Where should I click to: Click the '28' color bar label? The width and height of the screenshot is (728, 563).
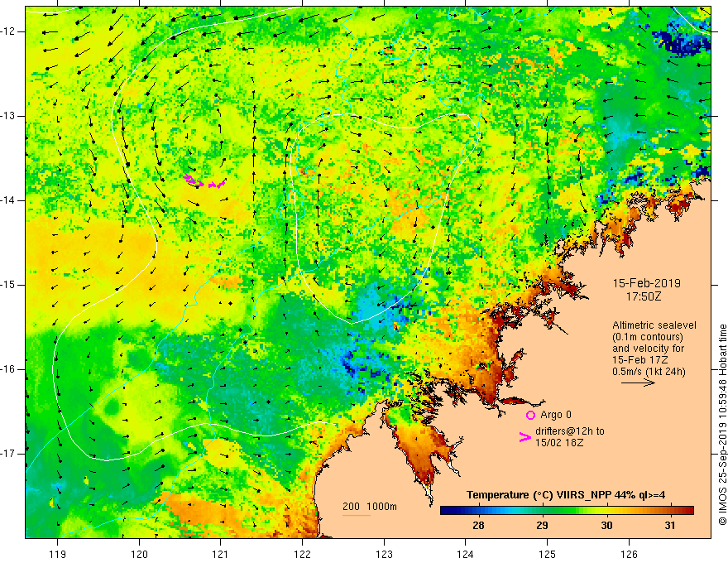478,526
